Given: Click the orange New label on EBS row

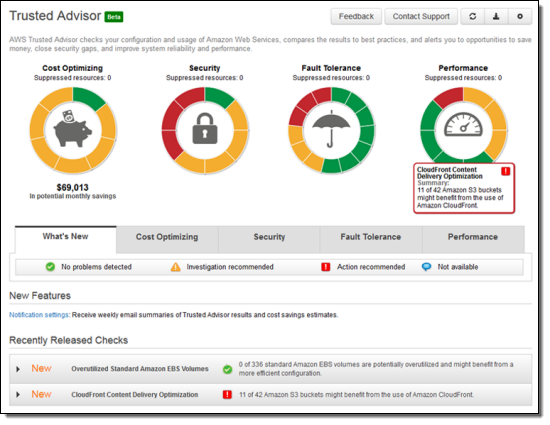Looking at the screenshot, I should click(41, 369).
